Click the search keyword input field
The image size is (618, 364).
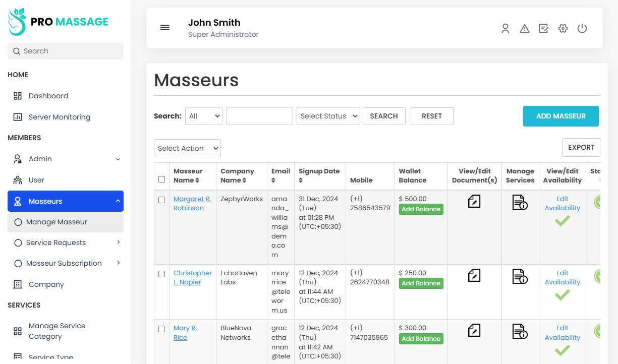pos(259,116)
